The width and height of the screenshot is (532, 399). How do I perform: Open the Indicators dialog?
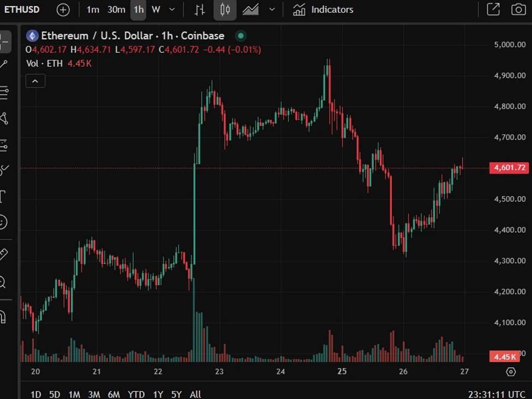(332, 9)
